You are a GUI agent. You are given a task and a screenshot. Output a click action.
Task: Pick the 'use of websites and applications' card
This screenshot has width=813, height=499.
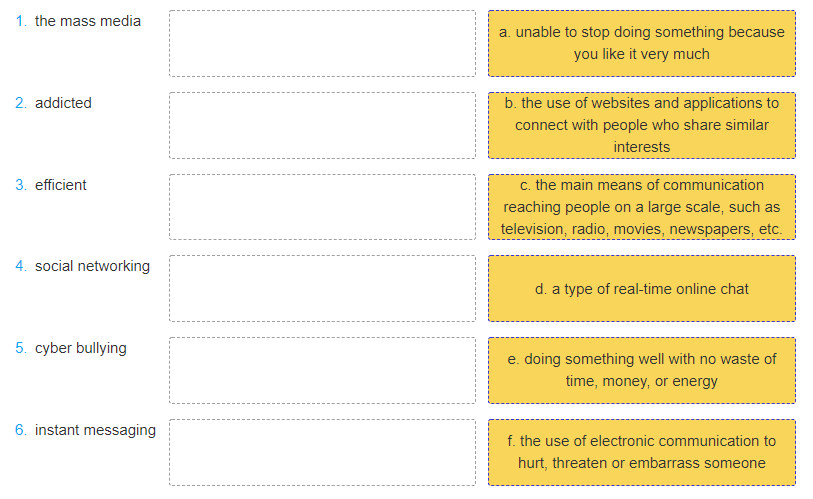point(641,126)
